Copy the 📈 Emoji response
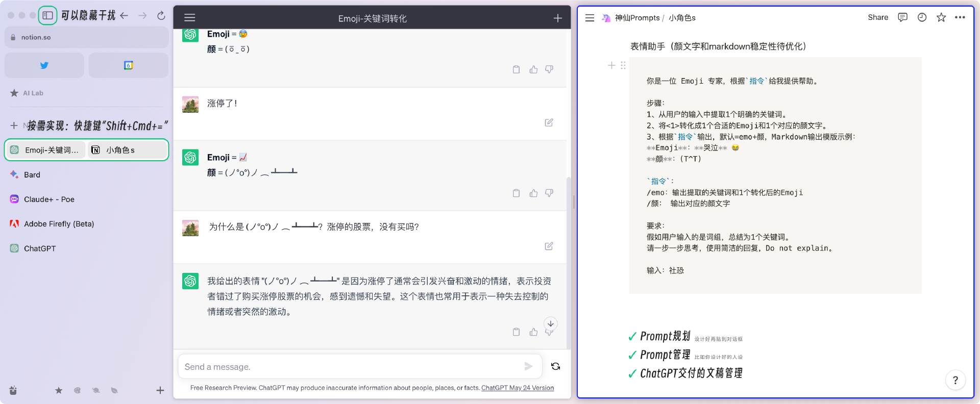Viewport: 980px width, 404px height. 517,193
